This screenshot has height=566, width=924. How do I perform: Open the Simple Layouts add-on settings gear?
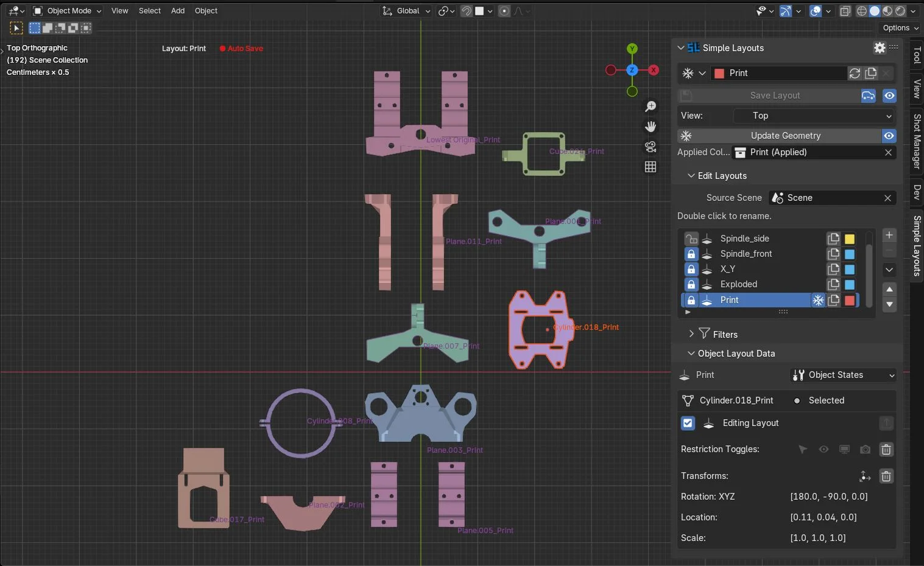(x=879, y=47)
